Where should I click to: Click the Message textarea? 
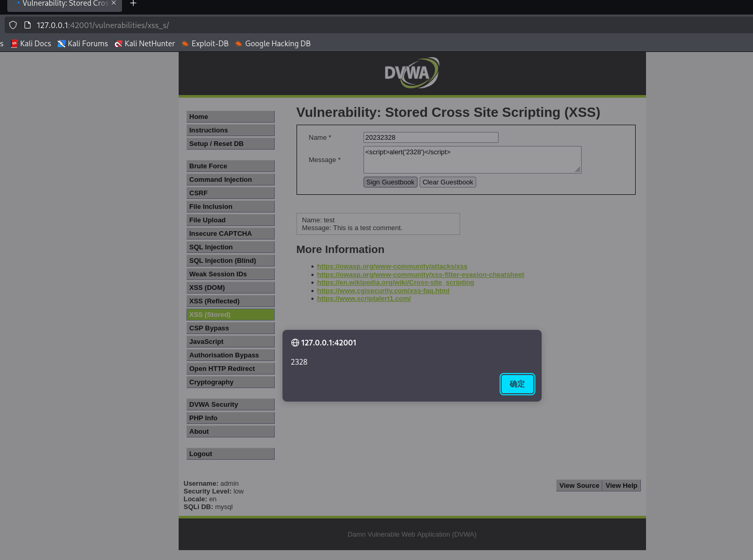coord(472,159)
